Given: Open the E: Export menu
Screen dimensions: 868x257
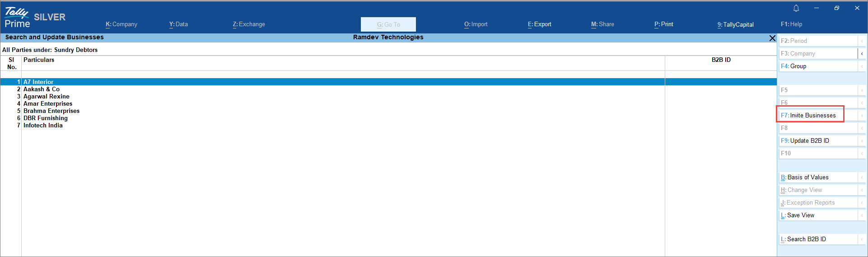Looking at the screenshot, I should pos(539,24).
